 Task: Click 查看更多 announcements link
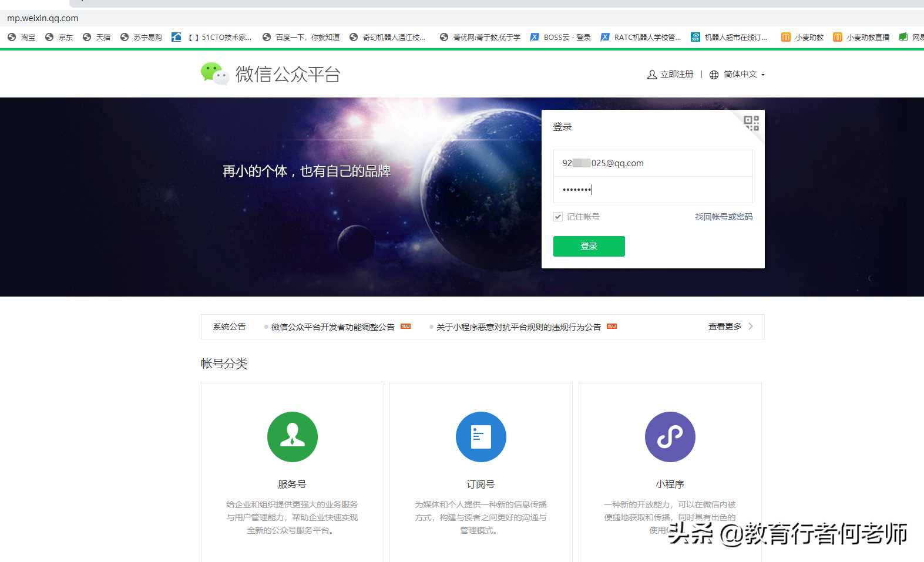(x=725, y=327)
